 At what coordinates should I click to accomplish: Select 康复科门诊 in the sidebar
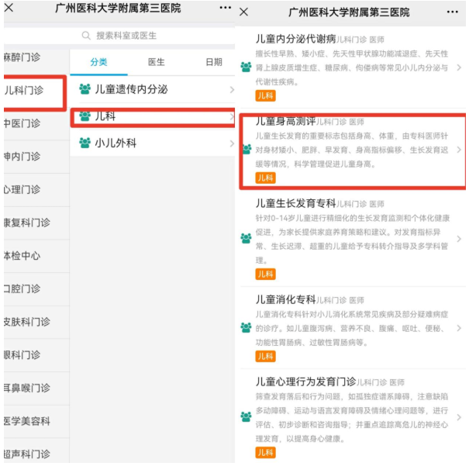(26, 223)
